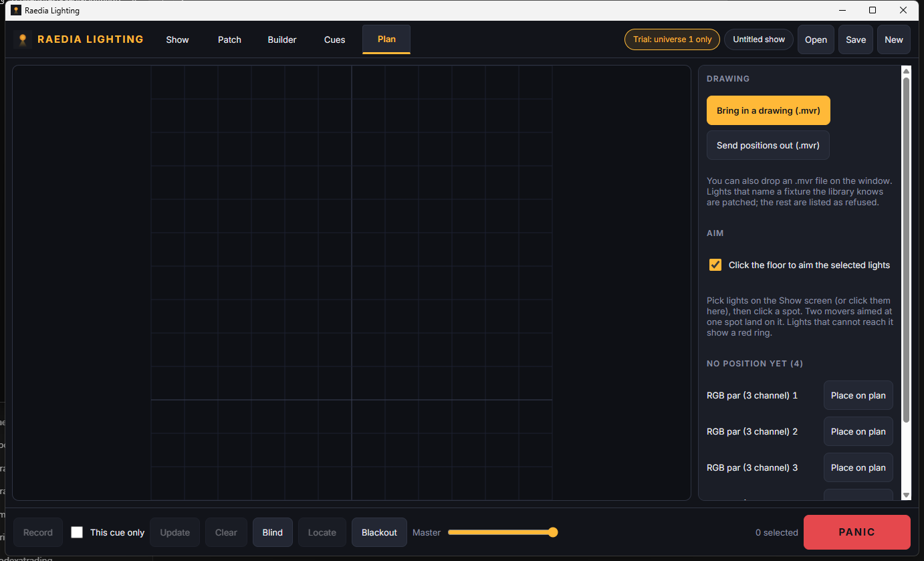Image resolution: width=924 pixels, height=561 pixels.
Task: Toggle Blind mode
Action: coord(273,532)
